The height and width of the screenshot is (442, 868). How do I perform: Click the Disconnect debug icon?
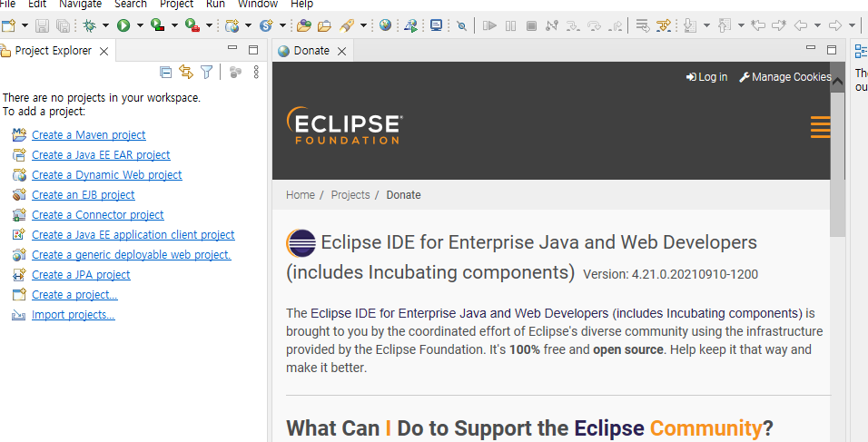click(x=552, y=25)
